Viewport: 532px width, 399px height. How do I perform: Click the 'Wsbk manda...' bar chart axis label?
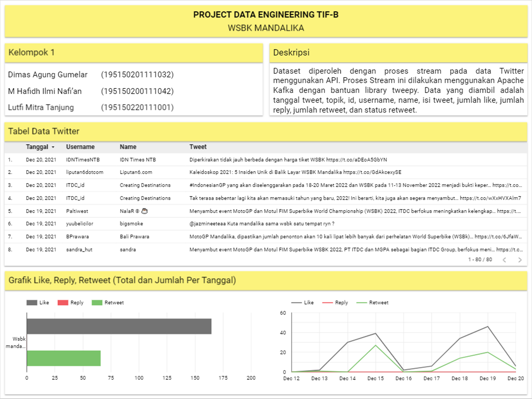point(16,342)
